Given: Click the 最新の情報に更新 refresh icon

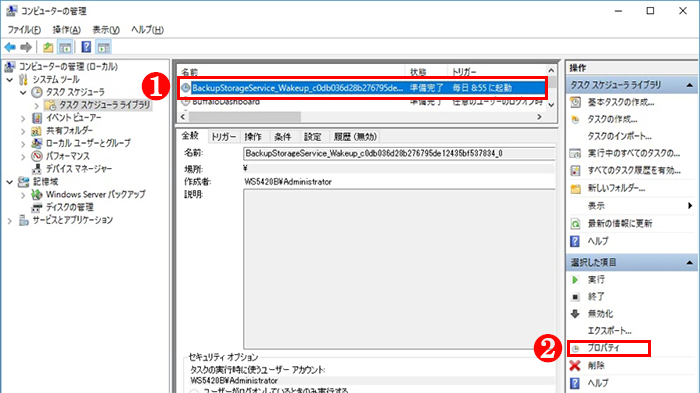Looking at the screenshot, I should [575, 223].
